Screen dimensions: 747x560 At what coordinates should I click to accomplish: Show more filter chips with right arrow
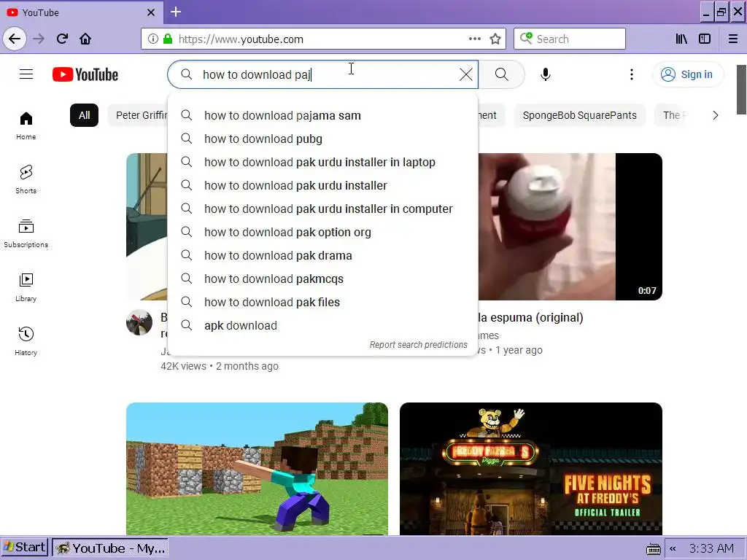(x=715, y=115)
